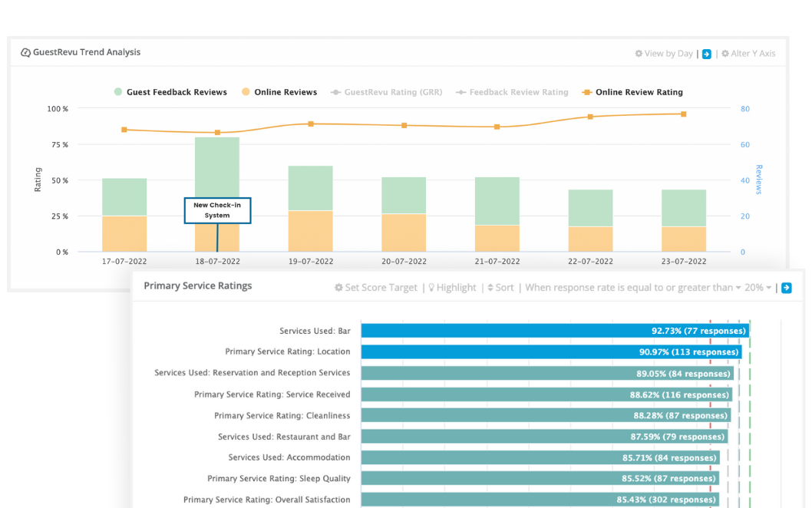Viewport: 812px width, 508px height.
Task: Toggle Guest Feedback Reviews legend series
Action: (x=170, y=92)
